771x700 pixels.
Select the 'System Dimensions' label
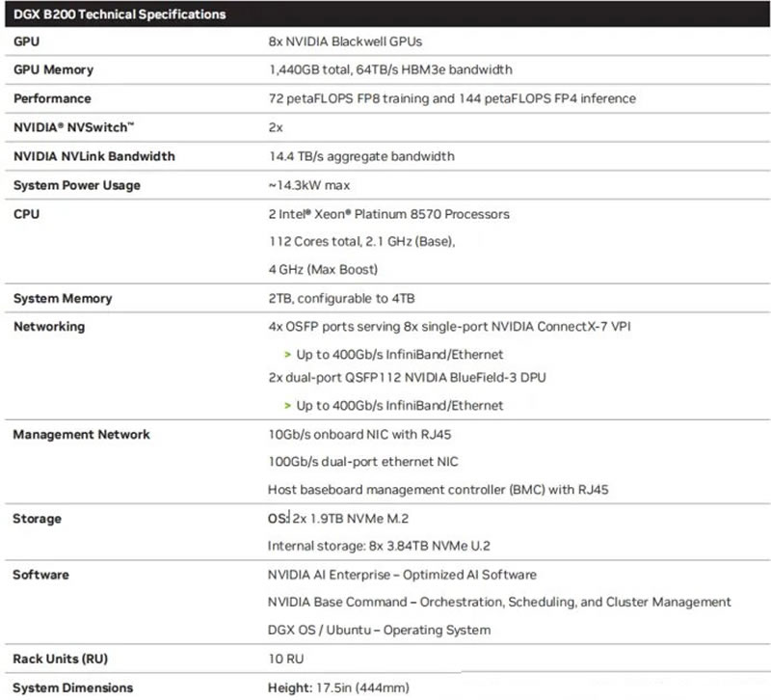click(73, 687)
